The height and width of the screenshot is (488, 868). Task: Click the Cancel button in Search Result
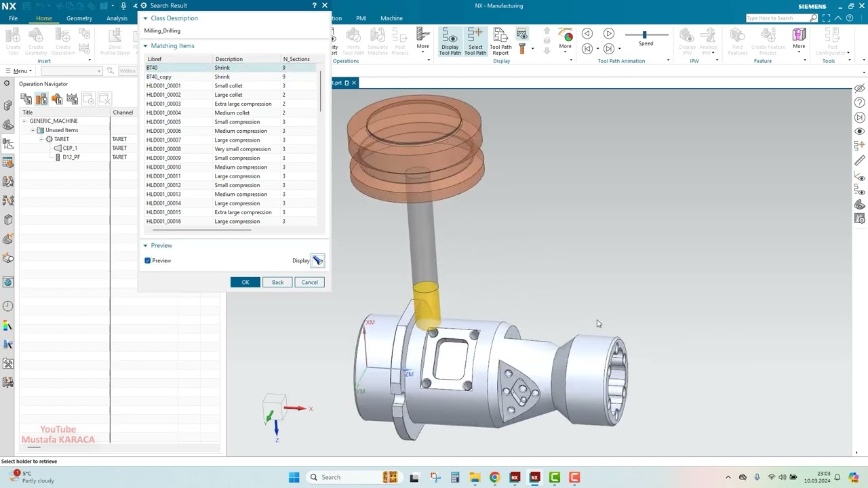[x=309, y=283]
